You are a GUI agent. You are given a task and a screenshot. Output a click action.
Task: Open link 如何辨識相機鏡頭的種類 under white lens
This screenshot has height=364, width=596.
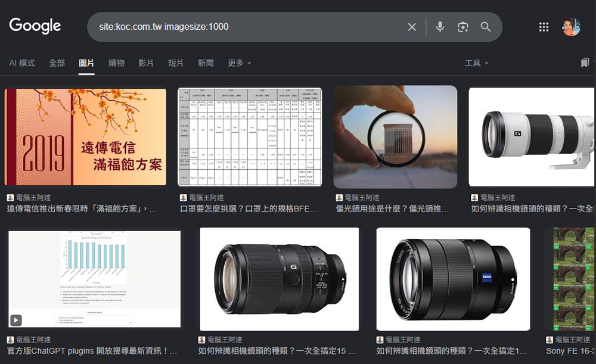(x=533, y=209)
